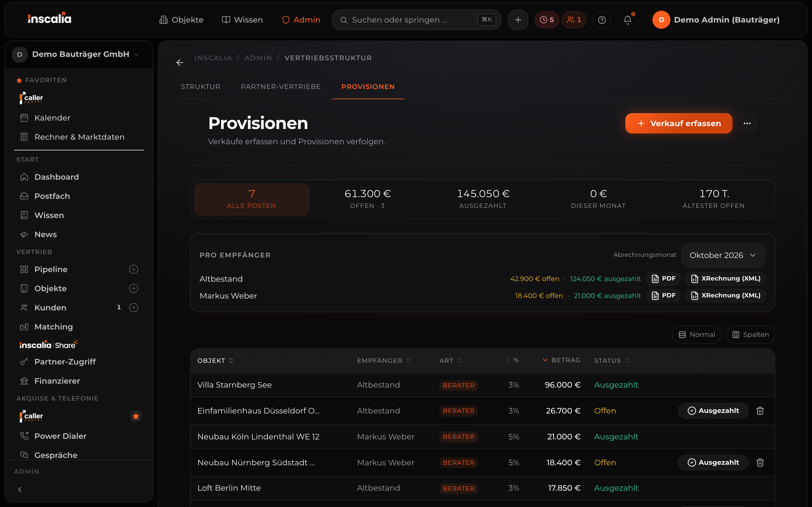
Task: Click the help question mark icon
Action: (x=602, y=20)
